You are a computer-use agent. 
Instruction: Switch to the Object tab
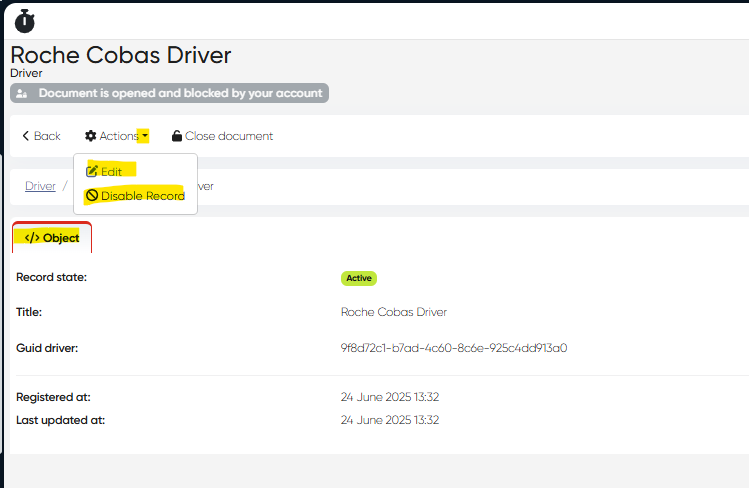pos(52,238)
